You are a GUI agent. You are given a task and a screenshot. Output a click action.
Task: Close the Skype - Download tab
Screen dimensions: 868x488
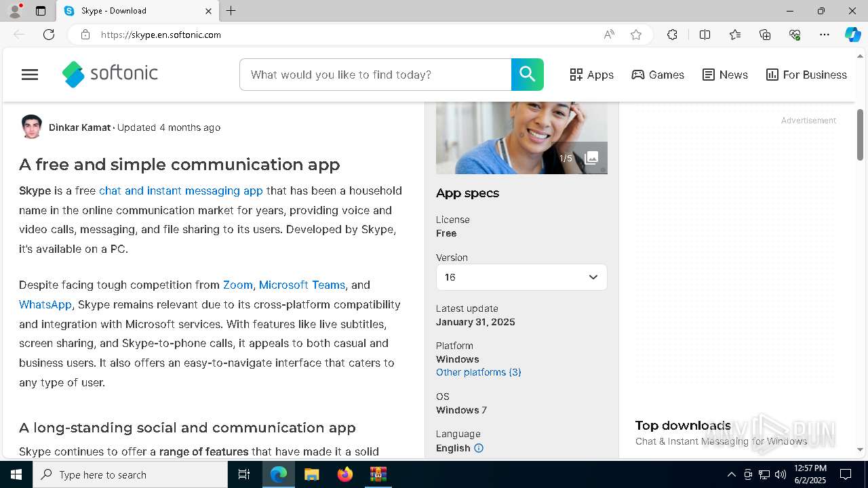click(x=208, y=11)
